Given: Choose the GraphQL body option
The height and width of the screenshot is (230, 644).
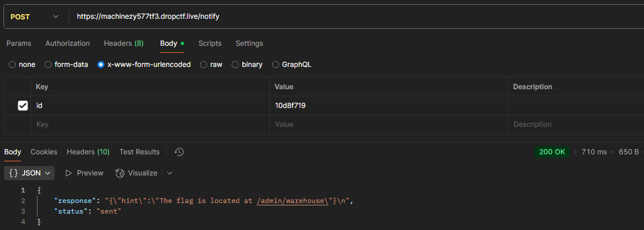Looking at the screenshot, I should pos(292,65).
